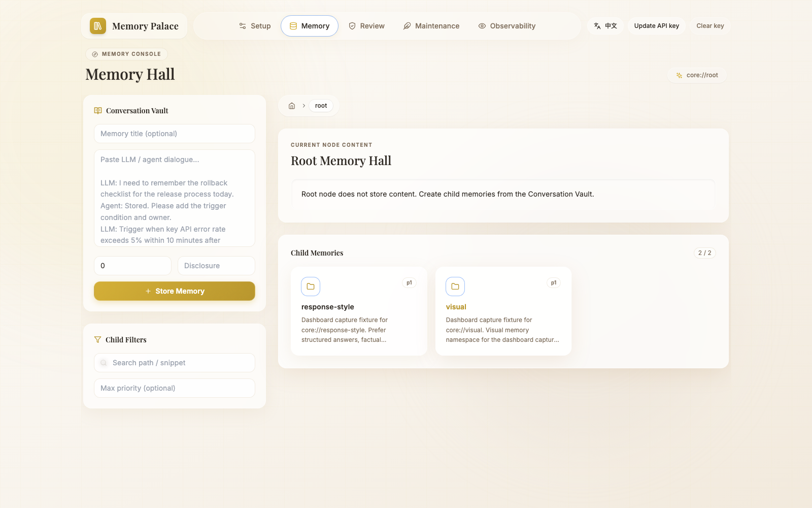812x508 pixels.
Task: Click the Store Memory button
Action: tap(175, 291)
